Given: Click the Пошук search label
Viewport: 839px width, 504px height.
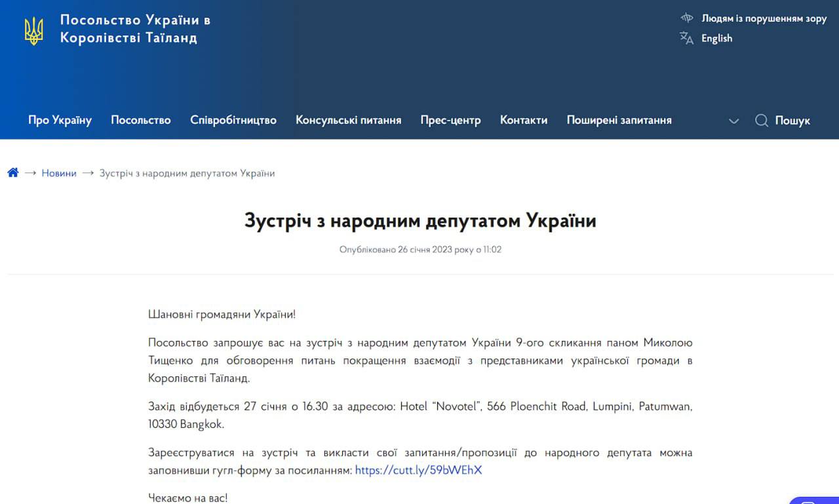Looking at the screenshot, I should pyautogui.click(x=792, y=121).
